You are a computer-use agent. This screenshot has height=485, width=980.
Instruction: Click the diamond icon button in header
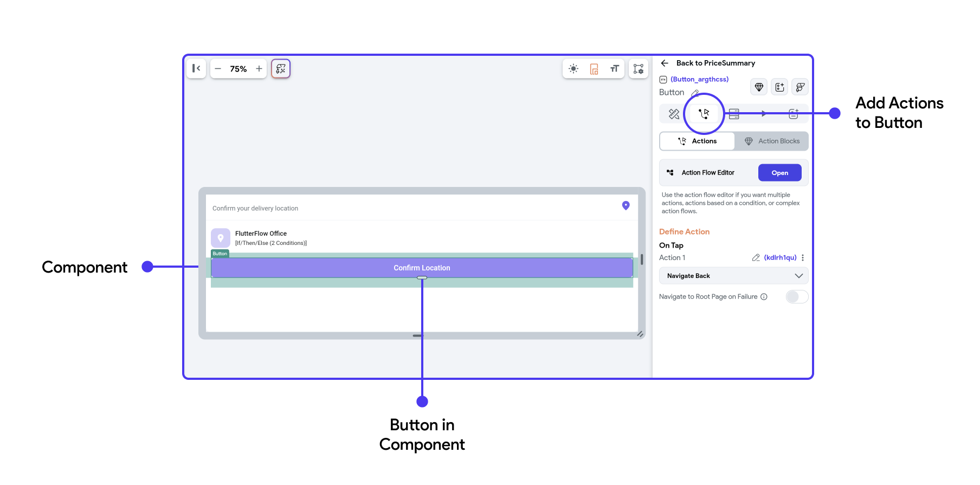click(x=759, y=87)
